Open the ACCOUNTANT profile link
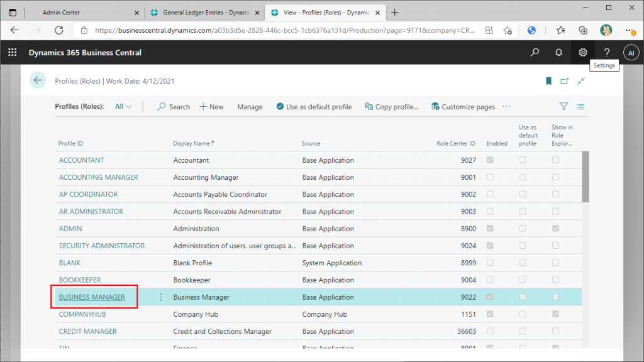Viewport: 644px width, 362px height. coord(81,160)
